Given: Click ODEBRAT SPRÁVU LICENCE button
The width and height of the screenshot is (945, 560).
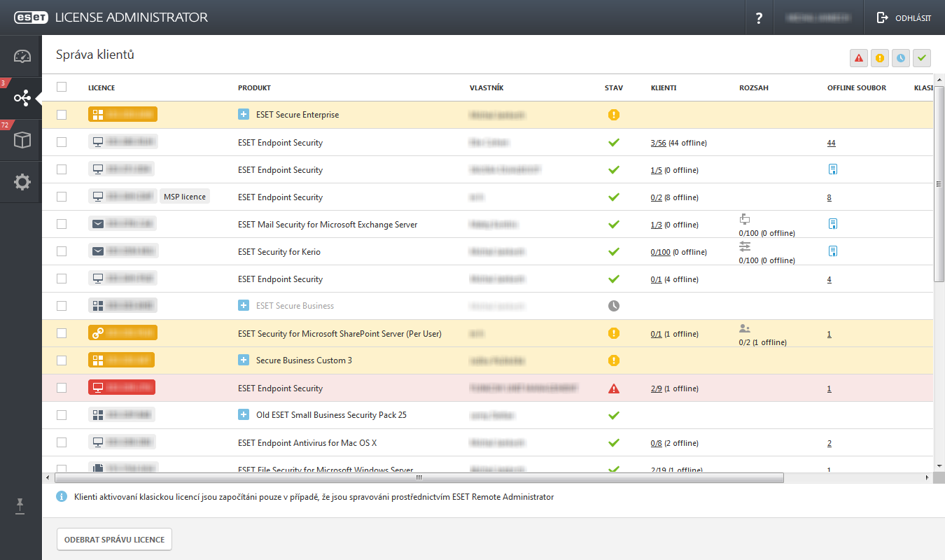Looking at the screenshot, I should point(114,540).
